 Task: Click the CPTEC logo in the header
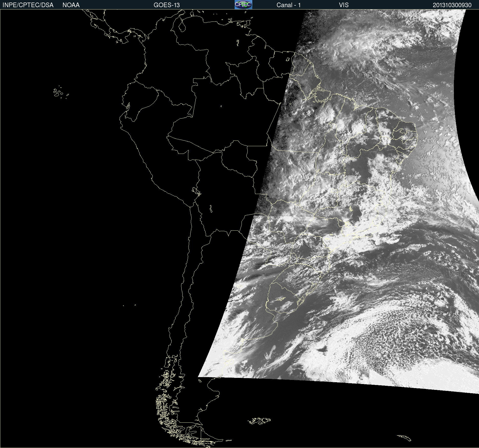(243, 5)
